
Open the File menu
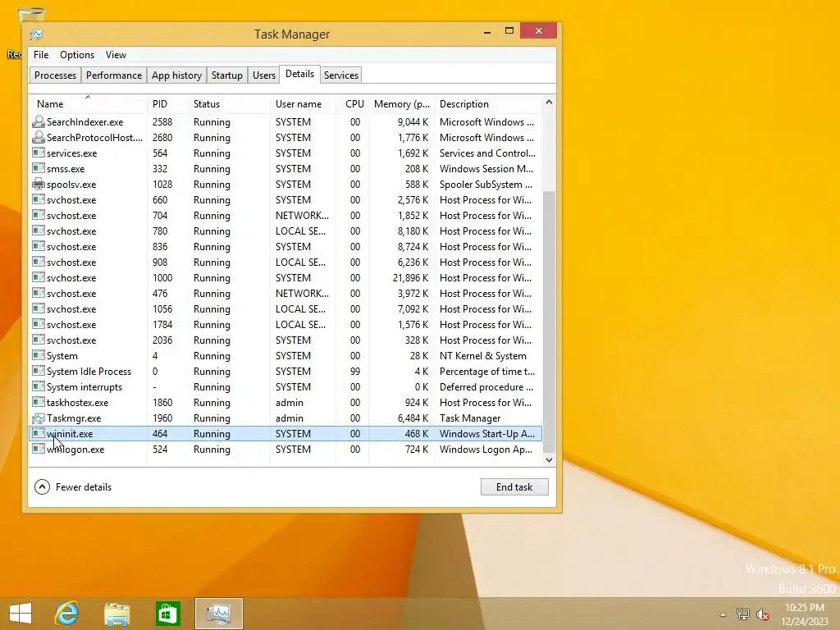[x=41, y=55]
